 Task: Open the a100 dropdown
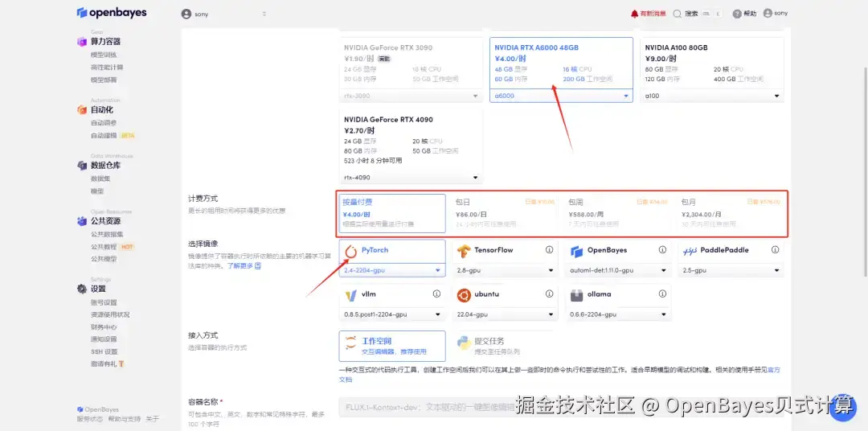tap(712, 96)
